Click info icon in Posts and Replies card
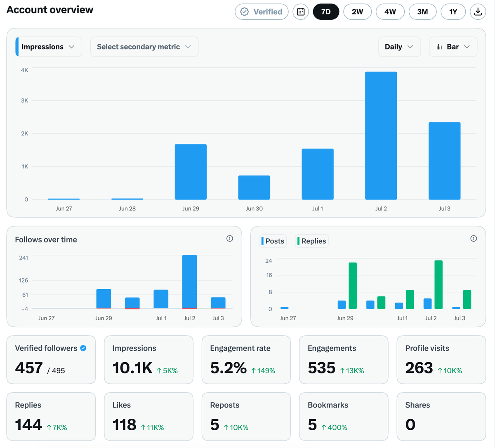495x448 pixels. (x=474, y=238)
